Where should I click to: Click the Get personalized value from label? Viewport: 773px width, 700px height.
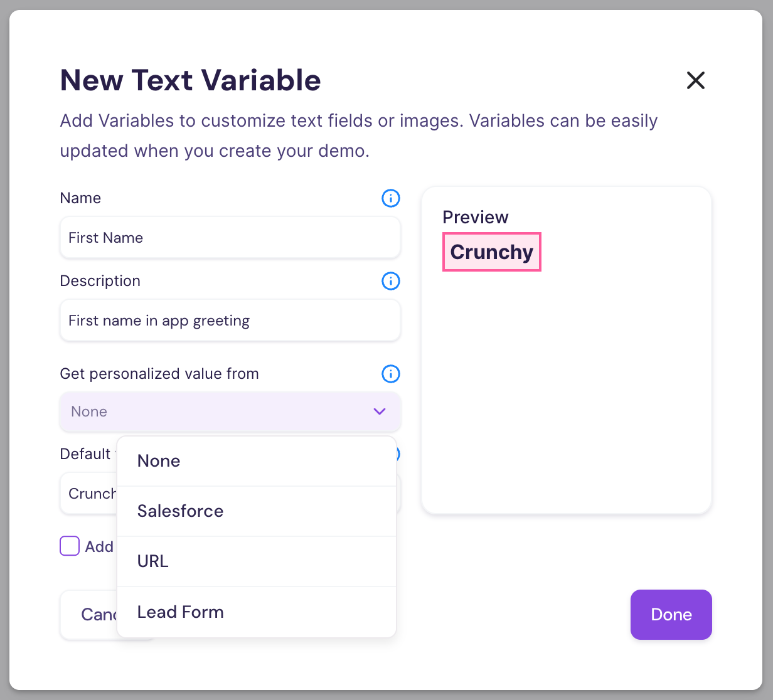tap(159, 374)
